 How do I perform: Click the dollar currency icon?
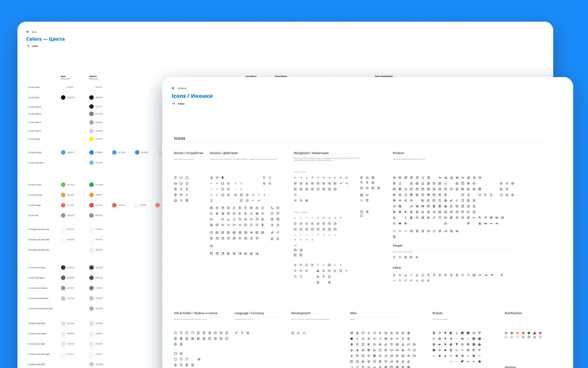click(242, 333)
